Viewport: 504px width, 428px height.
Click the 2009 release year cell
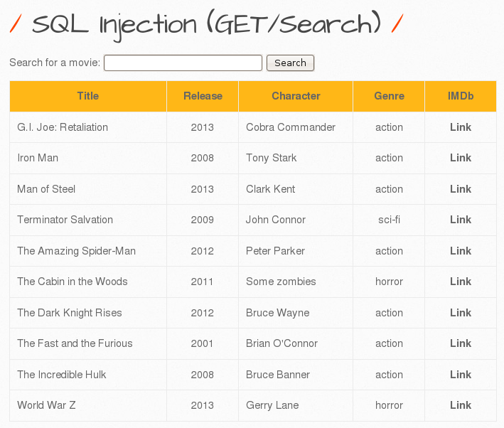click(203, 220)
